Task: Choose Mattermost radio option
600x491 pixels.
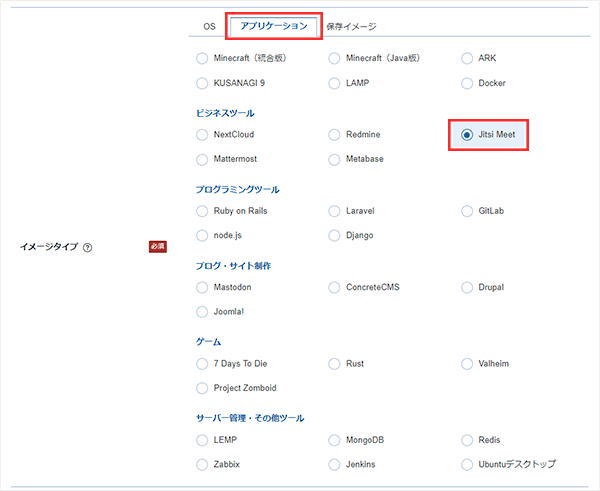Action: pos(202,159)
